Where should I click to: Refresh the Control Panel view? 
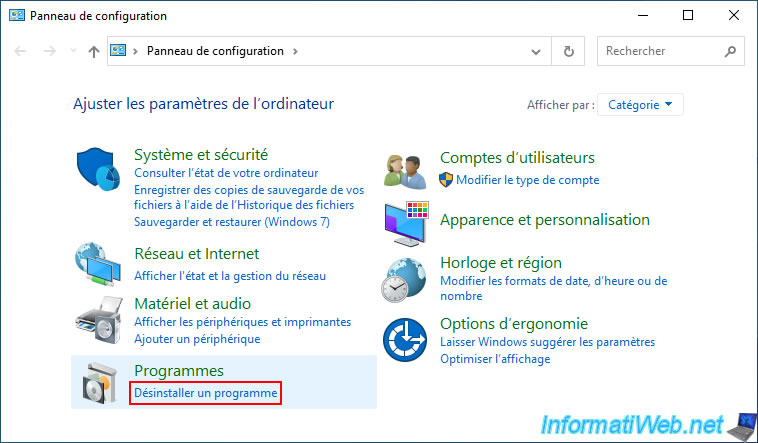568,51
